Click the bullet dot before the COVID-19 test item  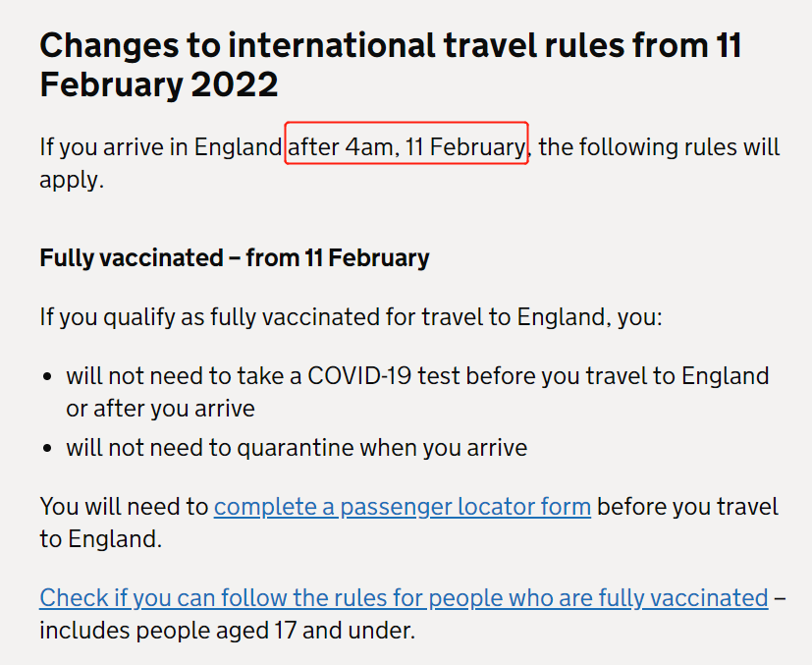click(48, 376)
